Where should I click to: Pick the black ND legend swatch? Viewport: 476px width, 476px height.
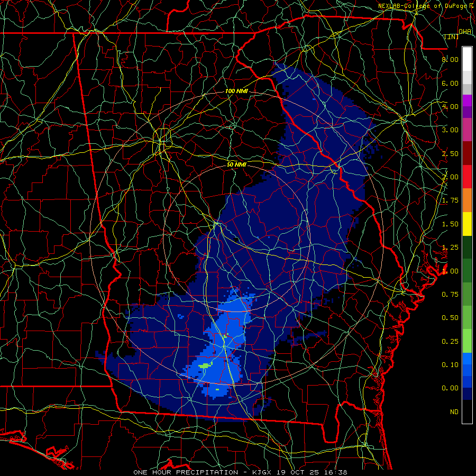tap(467, 411)
